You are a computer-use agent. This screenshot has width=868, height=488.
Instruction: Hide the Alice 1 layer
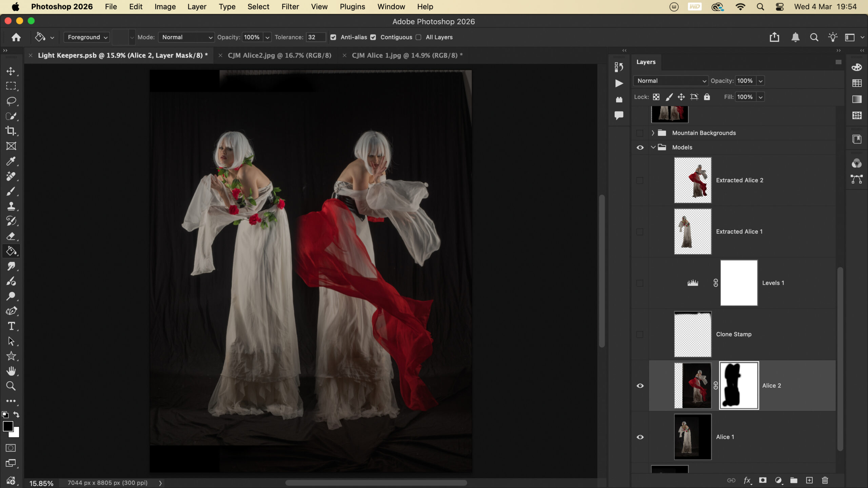(640, 437)
